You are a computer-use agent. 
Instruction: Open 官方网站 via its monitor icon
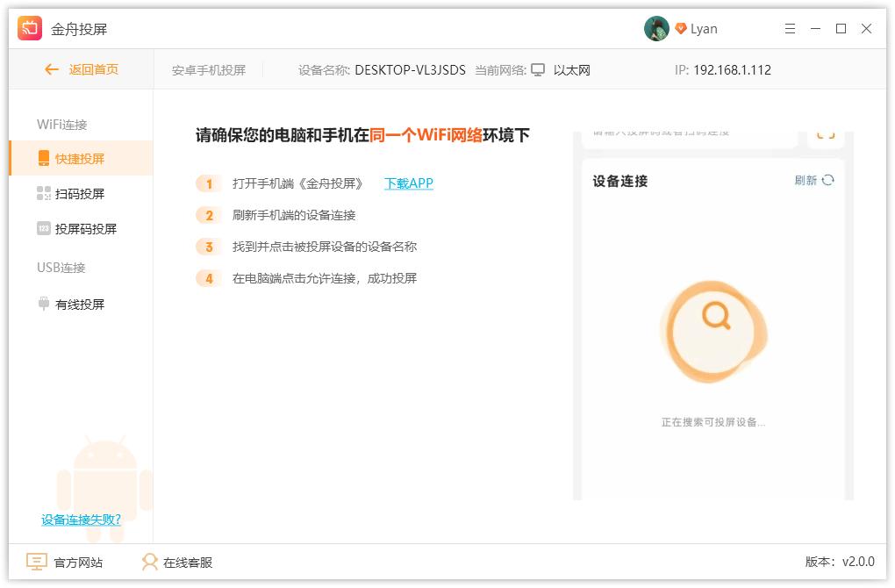[x=37, y=562]
